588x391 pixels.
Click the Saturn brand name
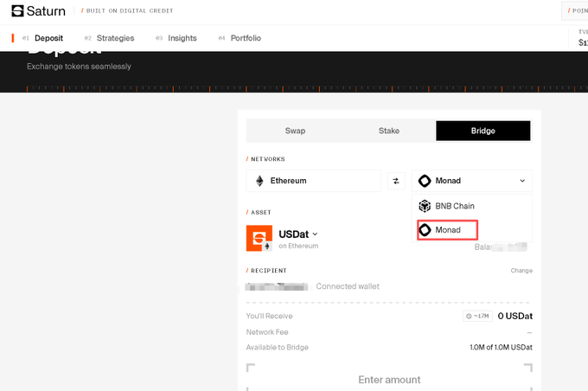coord(46,11)
